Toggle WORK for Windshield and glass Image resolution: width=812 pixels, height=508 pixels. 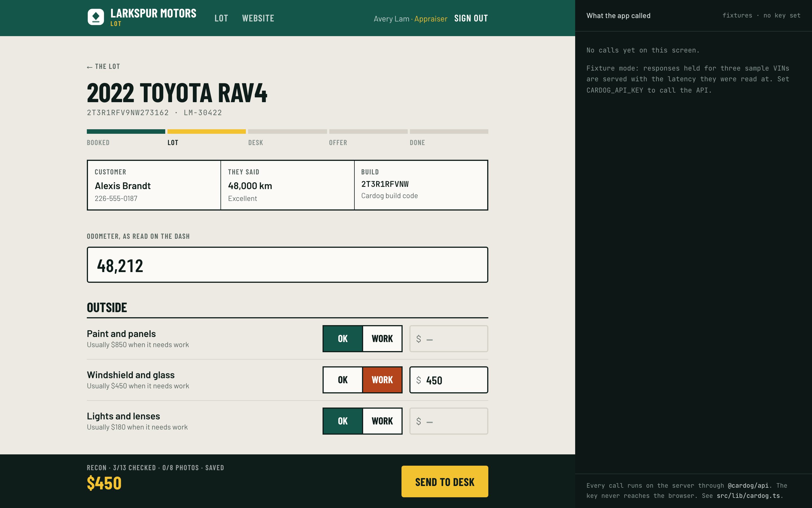click(x=382, y=380)
